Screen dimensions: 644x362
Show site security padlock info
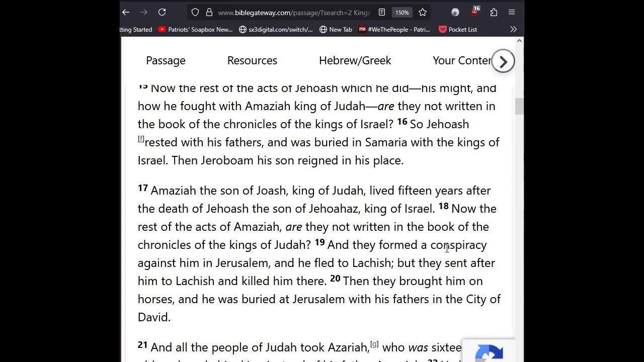pos(209,12)
